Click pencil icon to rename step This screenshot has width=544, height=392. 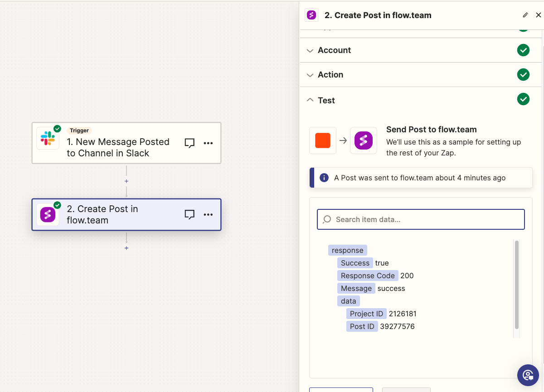(525, 15)
